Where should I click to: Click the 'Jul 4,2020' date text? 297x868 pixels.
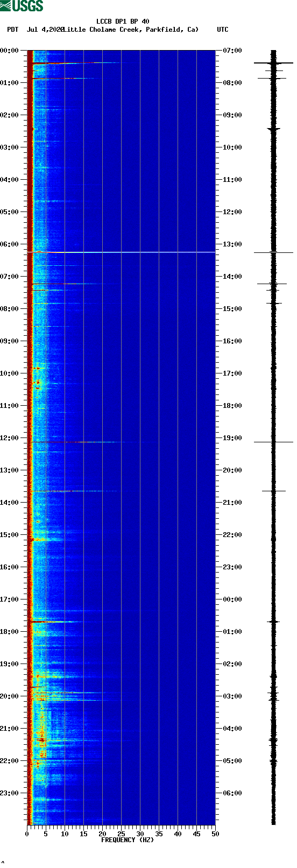(x=45, y=30)
